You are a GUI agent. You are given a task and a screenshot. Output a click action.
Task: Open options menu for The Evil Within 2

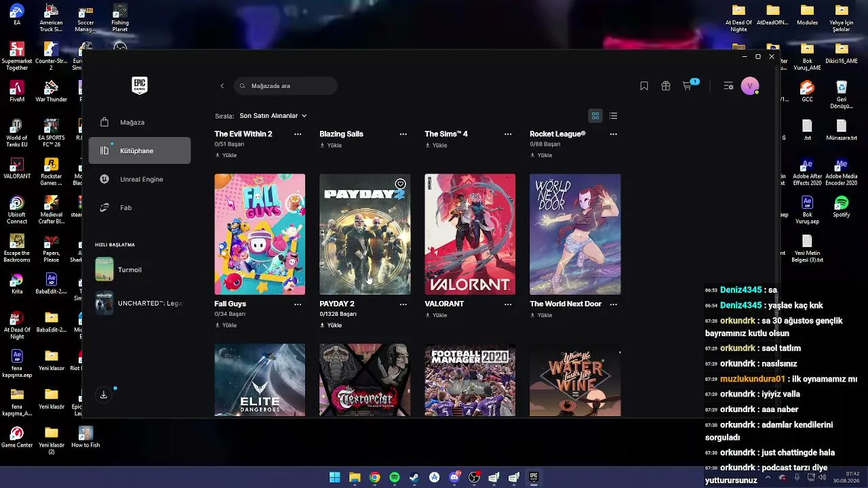(298, 134)
